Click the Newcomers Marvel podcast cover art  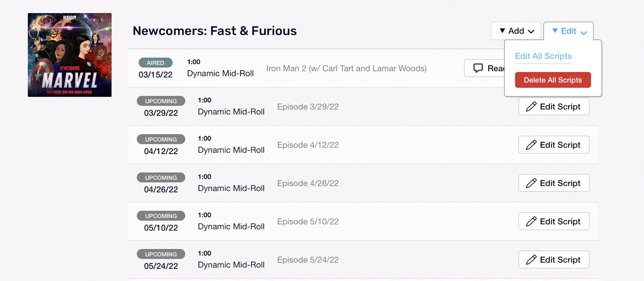coord(70,55)
